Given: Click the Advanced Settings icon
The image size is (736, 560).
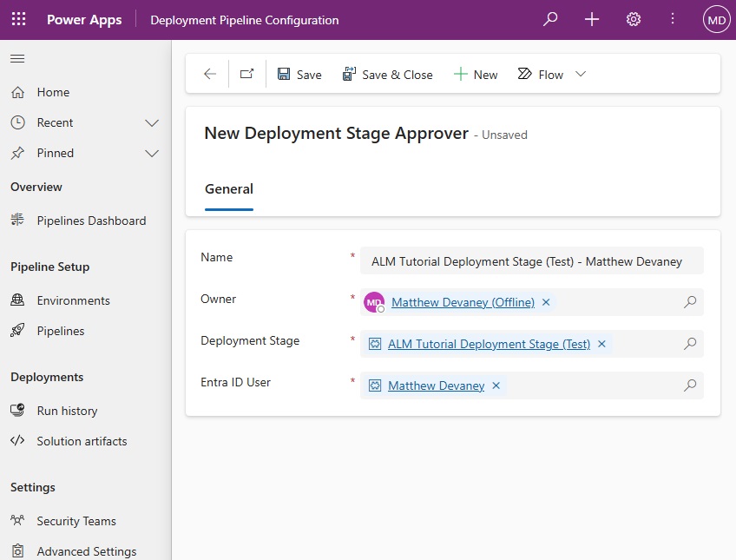Looking at the screenshot, I should pos(18,550).
